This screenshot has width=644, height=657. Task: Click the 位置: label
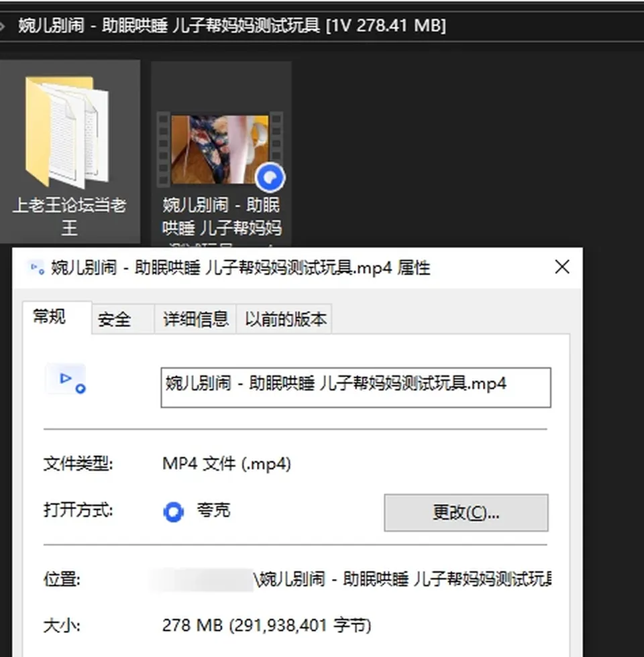click(62, 579)
